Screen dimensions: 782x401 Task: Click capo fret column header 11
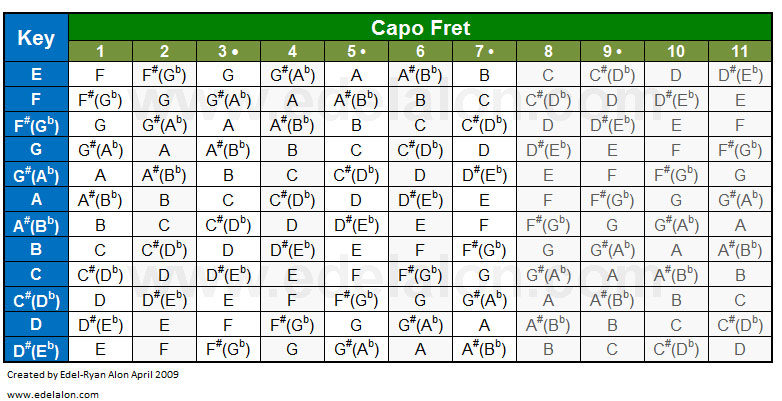click(739, 51)
